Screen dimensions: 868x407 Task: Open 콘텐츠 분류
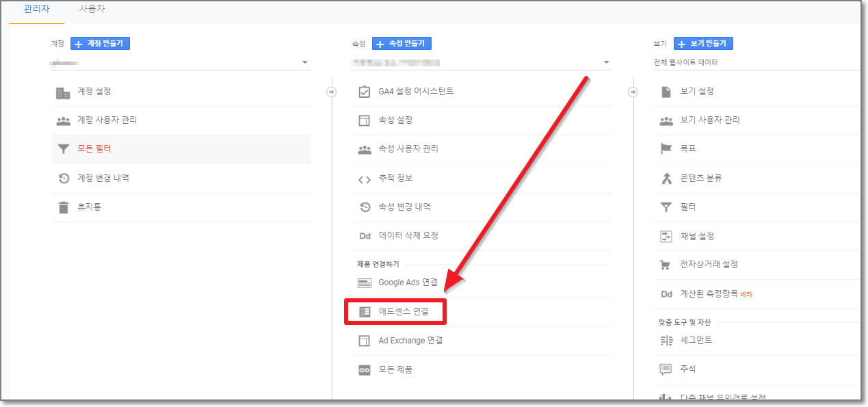(x=757, y=178)
